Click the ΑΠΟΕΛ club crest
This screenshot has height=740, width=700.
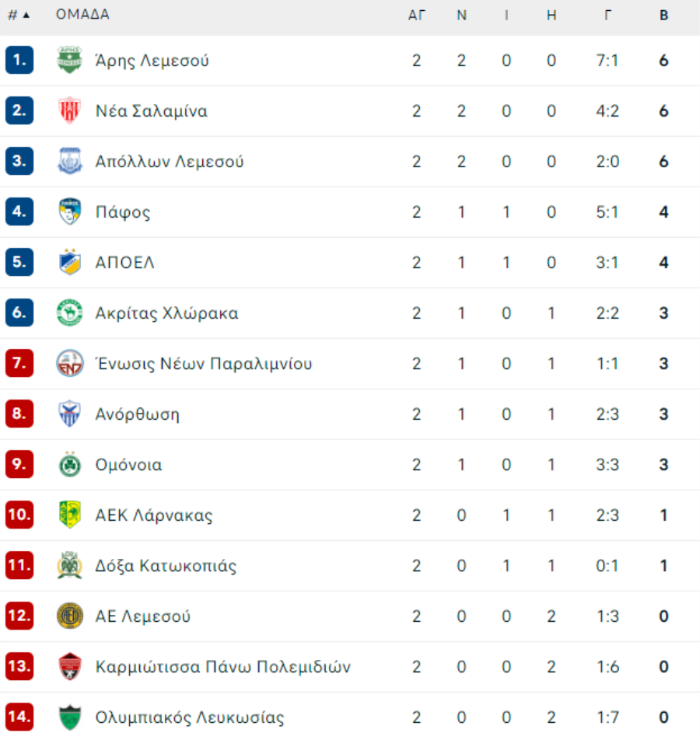click(x=69, y=262)
